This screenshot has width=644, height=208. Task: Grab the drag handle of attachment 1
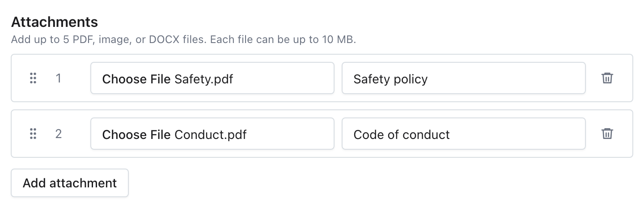click(x=33, y=78)
